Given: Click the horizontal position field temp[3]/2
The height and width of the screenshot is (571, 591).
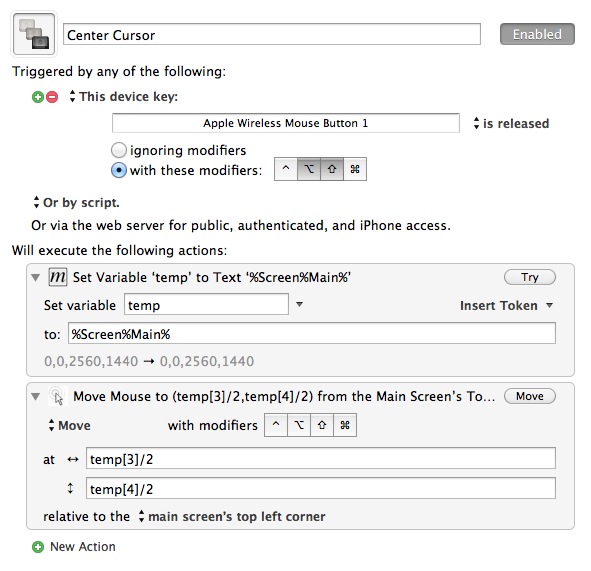Looking at the screenshot, I should [x=321, y=458].
